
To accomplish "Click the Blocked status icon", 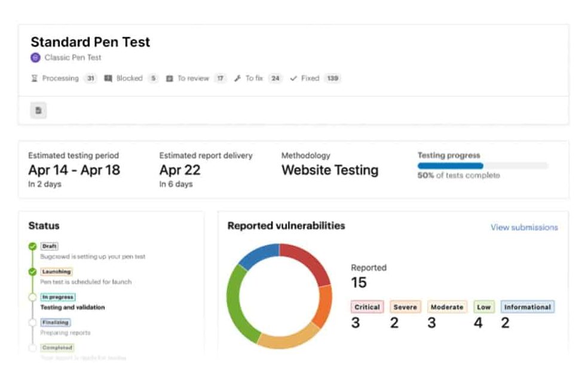I will 108,78.
